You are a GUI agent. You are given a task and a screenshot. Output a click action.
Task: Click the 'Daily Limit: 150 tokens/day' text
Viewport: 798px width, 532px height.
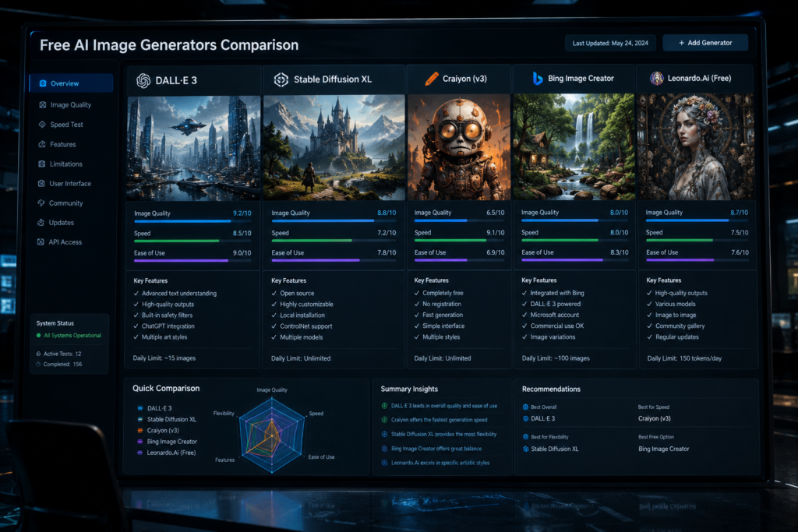coord(684,358)
